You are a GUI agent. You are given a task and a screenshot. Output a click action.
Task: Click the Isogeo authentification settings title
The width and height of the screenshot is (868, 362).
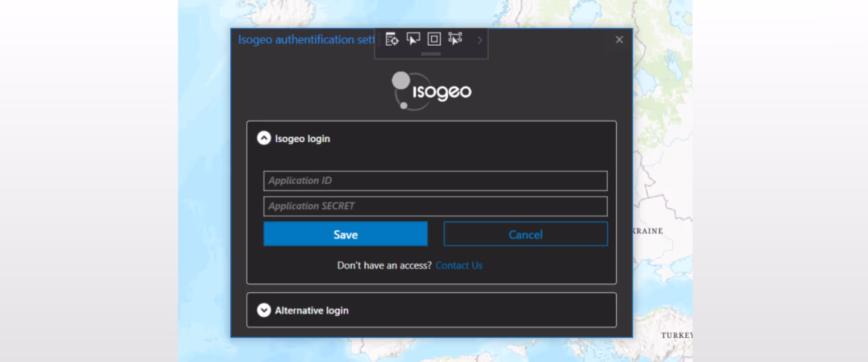coord(306,40)
